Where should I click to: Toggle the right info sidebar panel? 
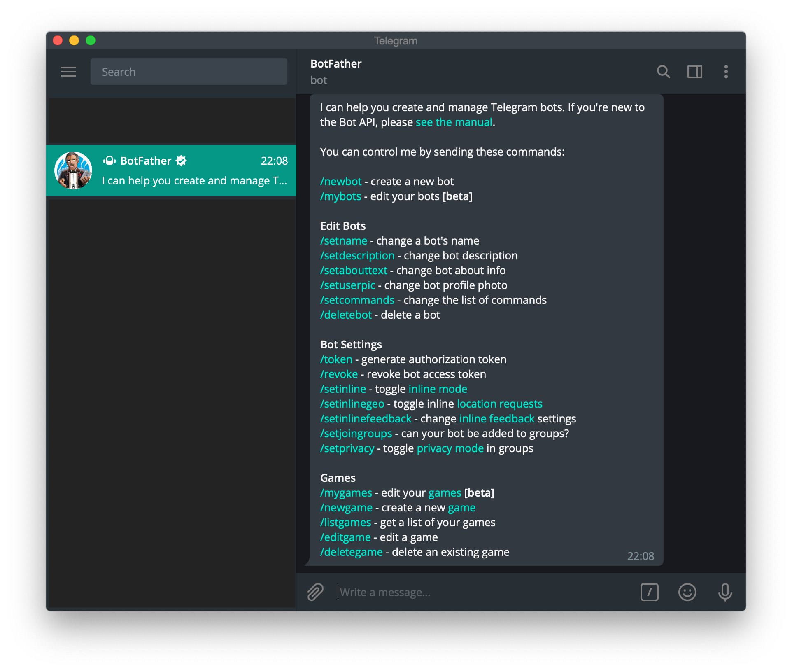coord(694,72)
